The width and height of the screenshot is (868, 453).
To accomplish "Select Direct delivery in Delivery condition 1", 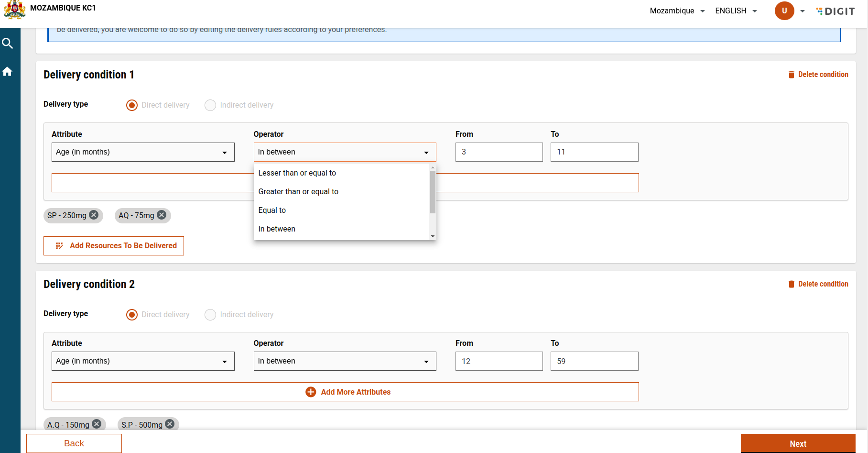I will pos(132,105).
